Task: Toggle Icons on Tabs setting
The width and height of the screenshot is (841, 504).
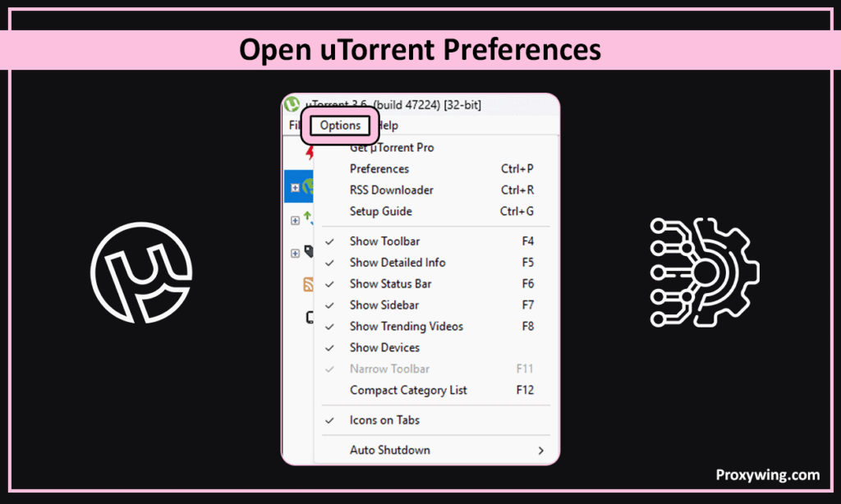Action: (384, 420)
